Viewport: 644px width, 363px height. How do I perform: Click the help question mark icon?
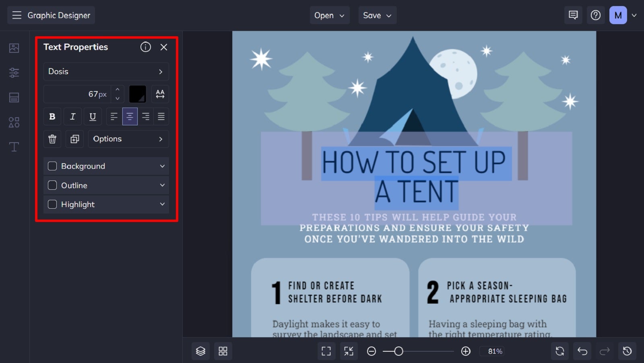[x=596, y=15]
